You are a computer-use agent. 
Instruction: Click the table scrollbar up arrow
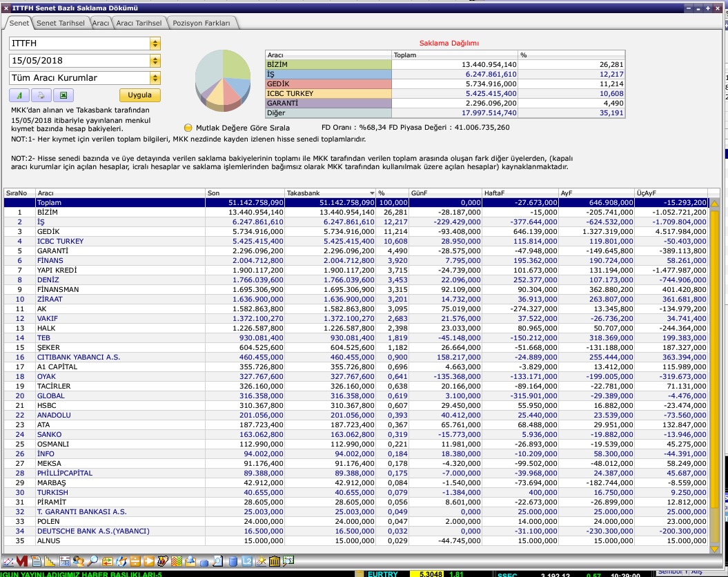(714, 204)
